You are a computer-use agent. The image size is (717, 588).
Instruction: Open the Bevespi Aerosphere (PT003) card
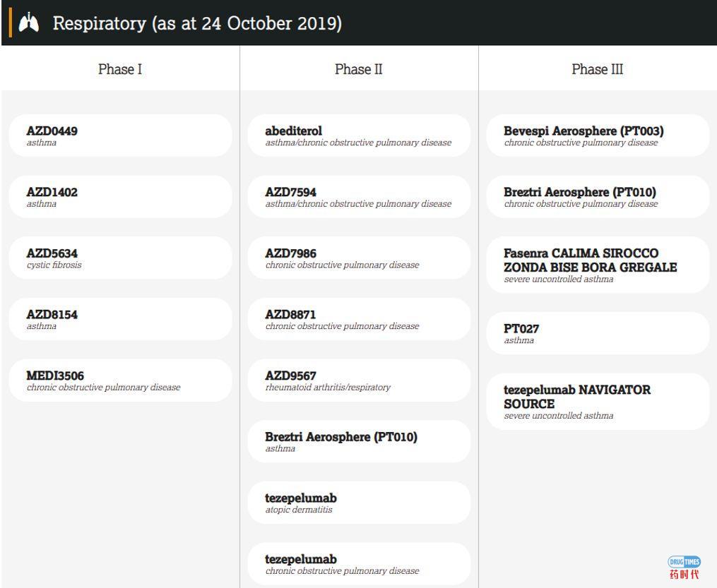598,136
